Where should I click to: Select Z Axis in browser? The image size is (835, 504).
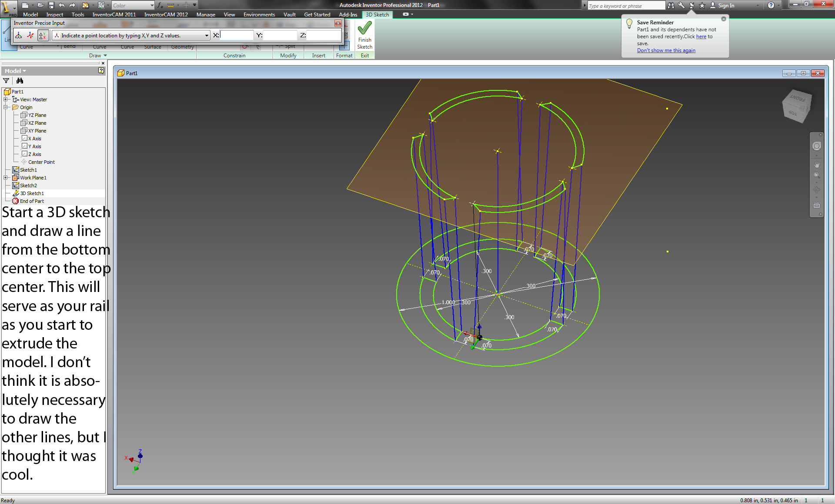31,154
